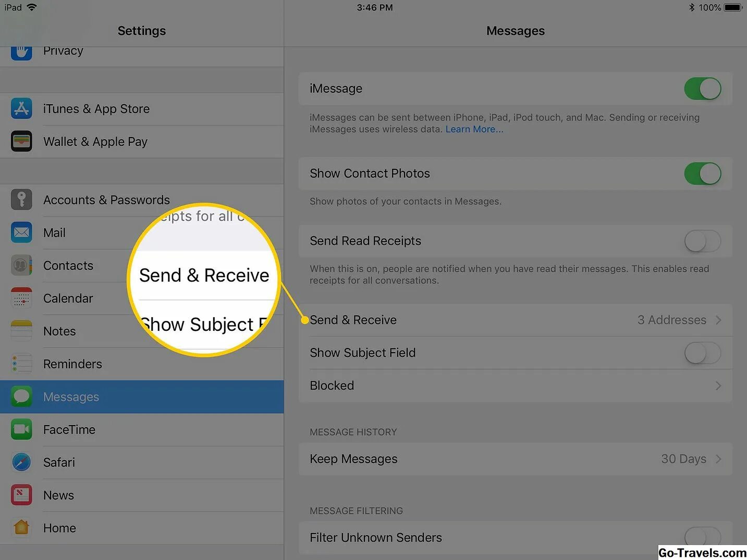Tap the Messages speech bubble icon

tap(21, 396)
